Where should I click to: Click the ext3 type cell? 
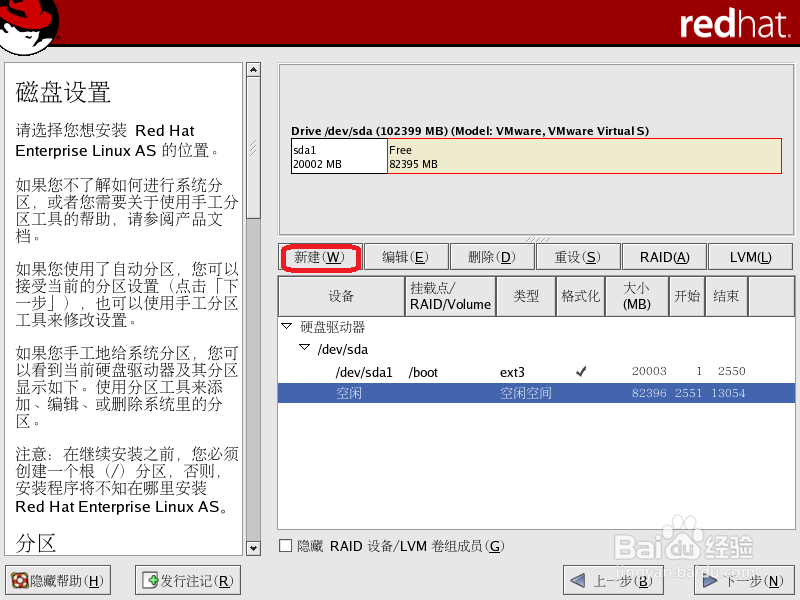tap(512, 372)
